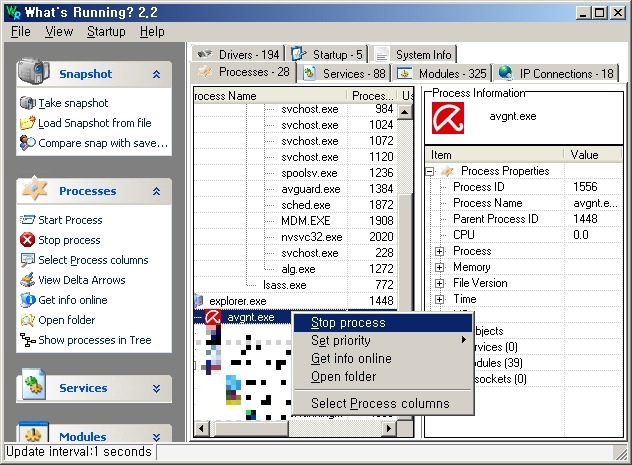Click the Compare snap icon
The height and width of the screenshot is (465, 632).
[x=27, y=143]
